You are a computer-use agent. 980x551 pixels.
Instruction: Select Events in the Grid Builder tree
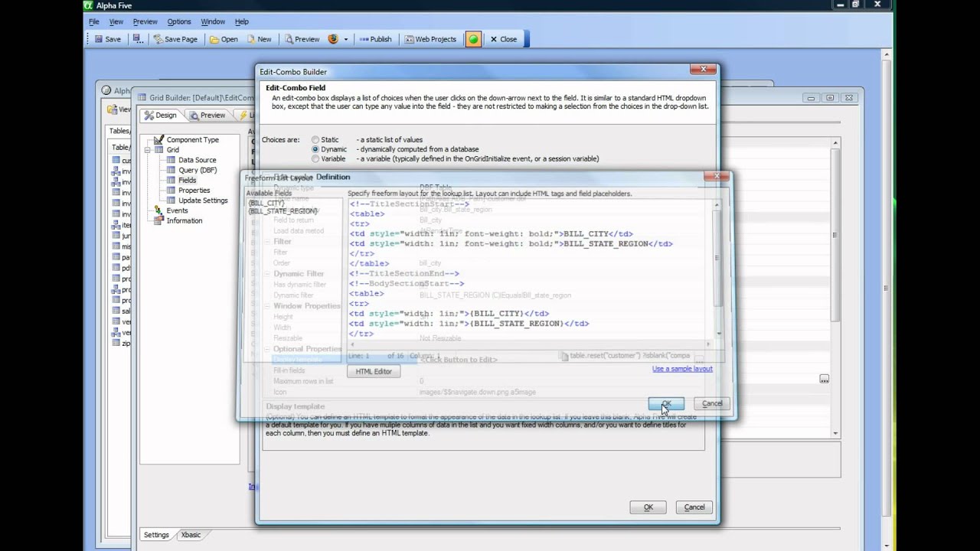(x=177, y=210)
